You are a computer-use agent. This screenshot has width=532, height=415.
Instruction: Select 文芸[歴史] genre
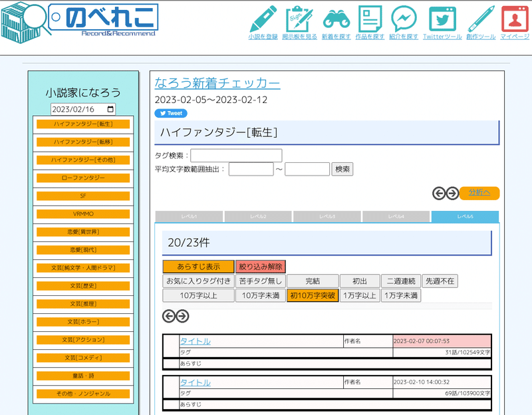(83, 286)
